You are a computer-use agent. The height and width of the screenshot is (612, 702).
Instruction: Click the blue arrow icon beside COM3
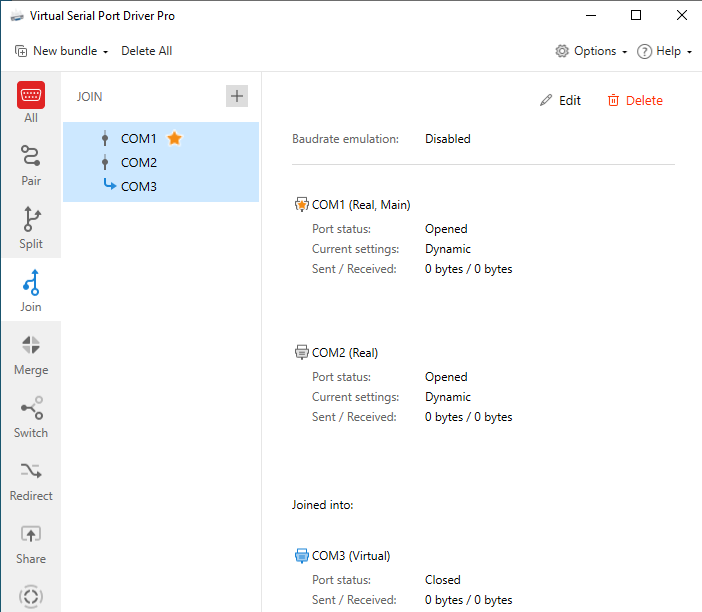(x=109, y=184)
